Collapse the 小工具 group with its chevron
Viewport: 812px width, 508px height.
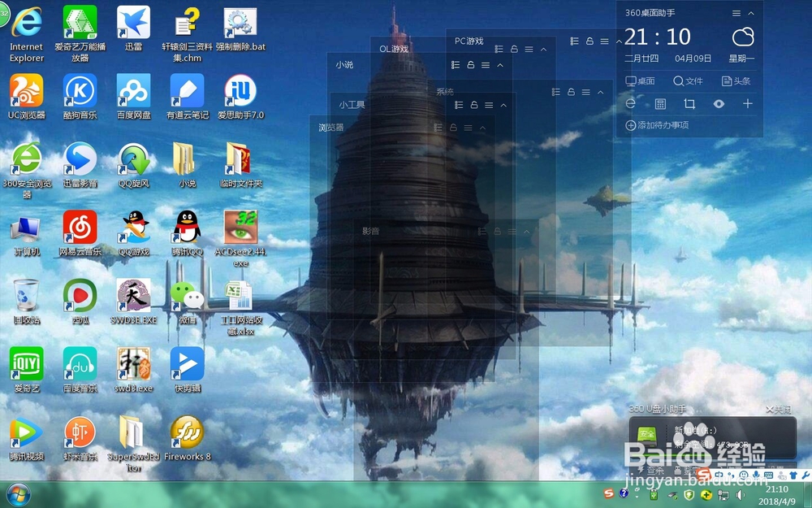point(503,105)
